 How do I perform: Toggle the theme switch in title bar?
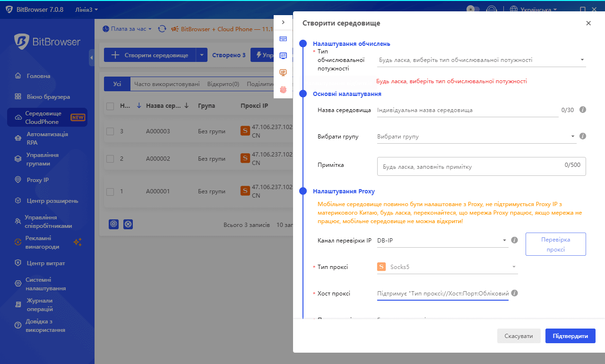tap(473, 9)
